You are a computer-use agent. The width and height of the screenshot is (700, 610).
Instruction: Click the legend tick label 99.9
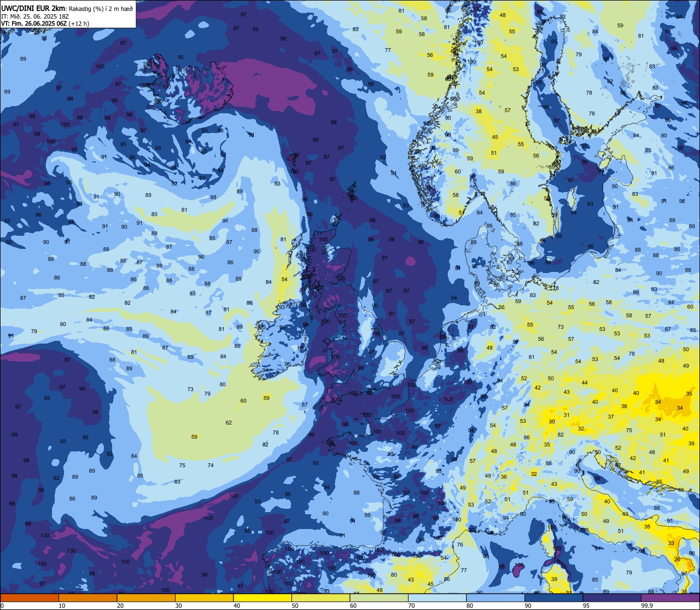click(647, 606)
